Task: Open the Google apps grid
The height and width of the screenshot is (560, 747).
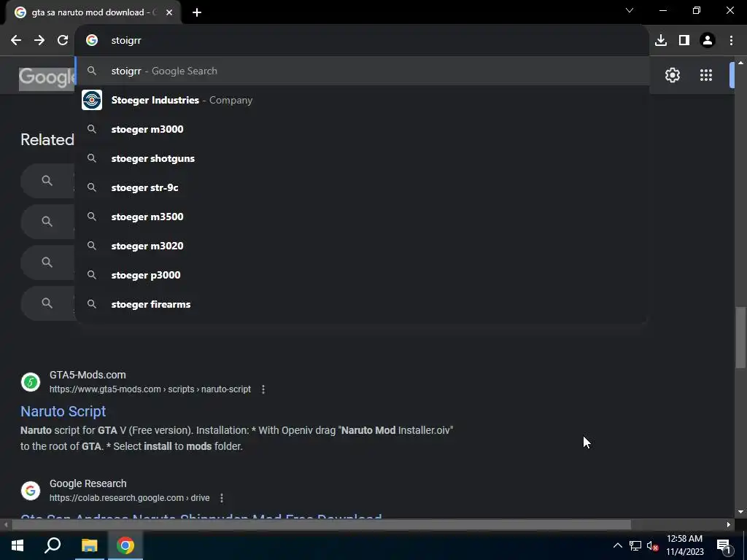Action: [706, 75]
